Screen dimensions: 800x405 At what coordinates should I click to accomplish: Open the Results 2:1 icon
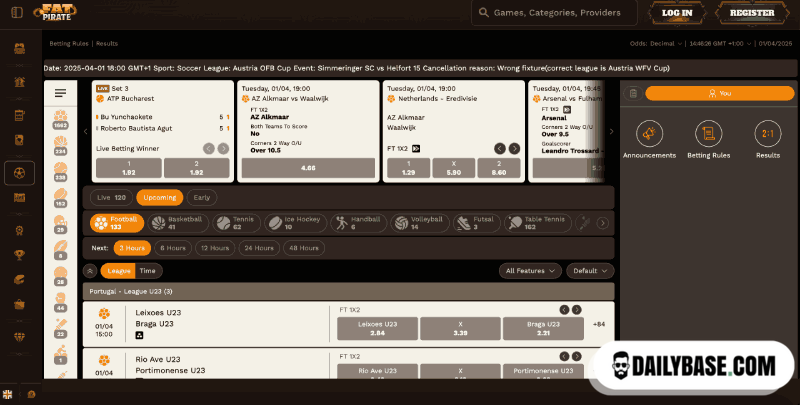point(768,134)
